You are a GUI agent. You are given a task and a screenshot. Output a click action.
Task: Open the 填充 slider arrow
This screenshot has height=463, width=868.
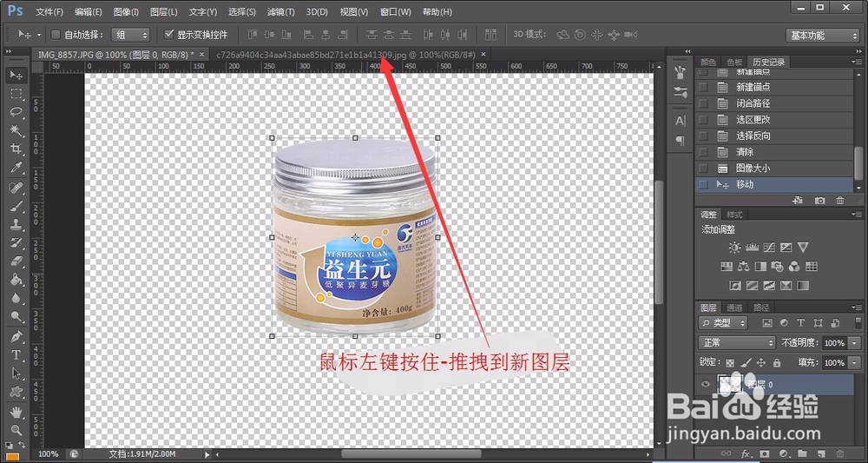(856, 363)
